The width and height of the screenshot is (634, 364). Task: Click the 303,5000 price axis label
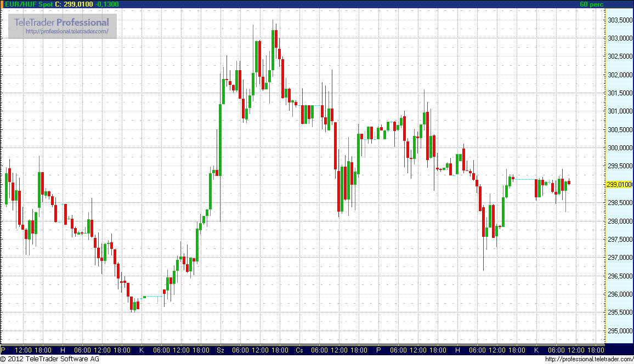coord(620,20)
